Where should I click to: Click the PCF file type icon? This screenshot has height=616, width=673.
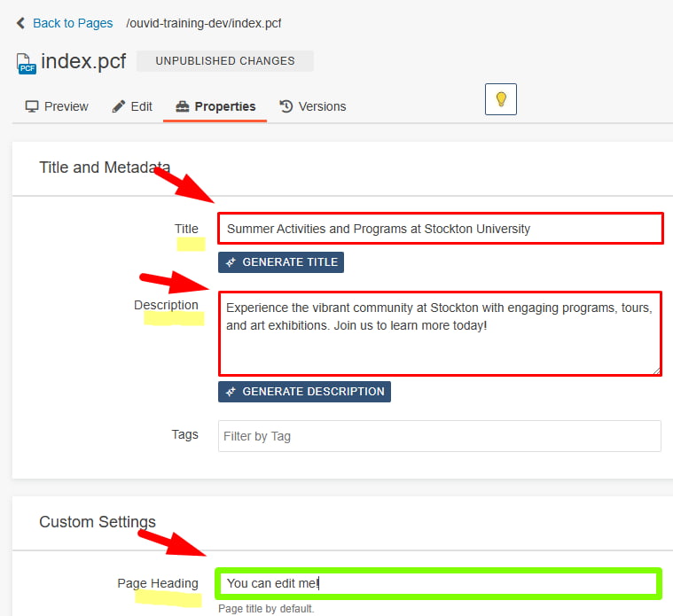point(27,63)
